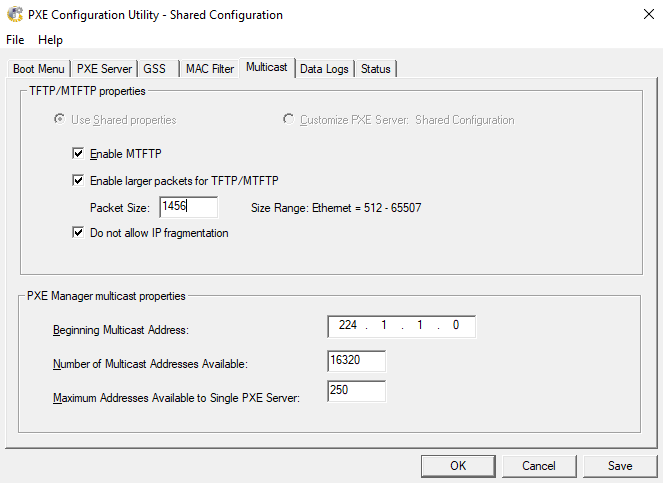Open the File menu
Screen dimensions: 663x483
click(16, 40)
